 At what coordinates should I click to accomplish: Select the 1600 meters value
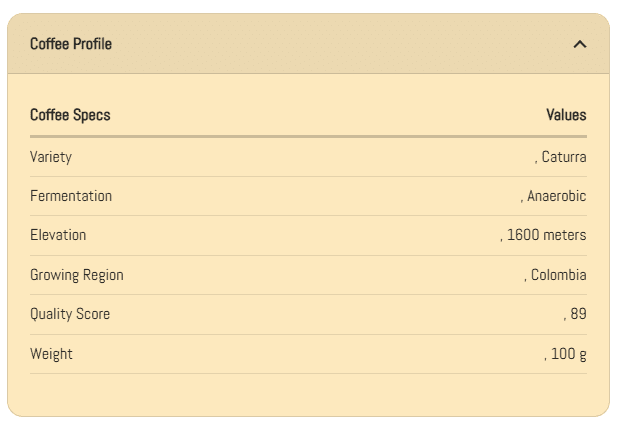(x=546, y=235)
